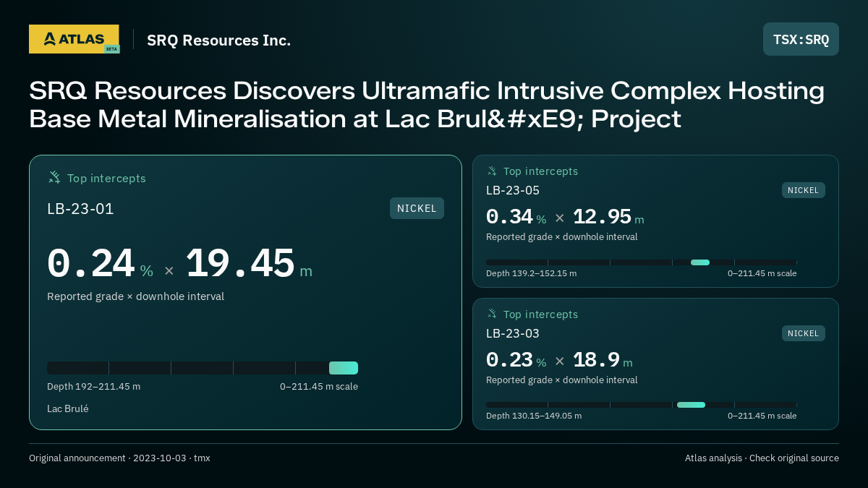Click the LB-23-03 hole ID
The width and height of the screenshot is (868, 488).
[x=513, y=333]
